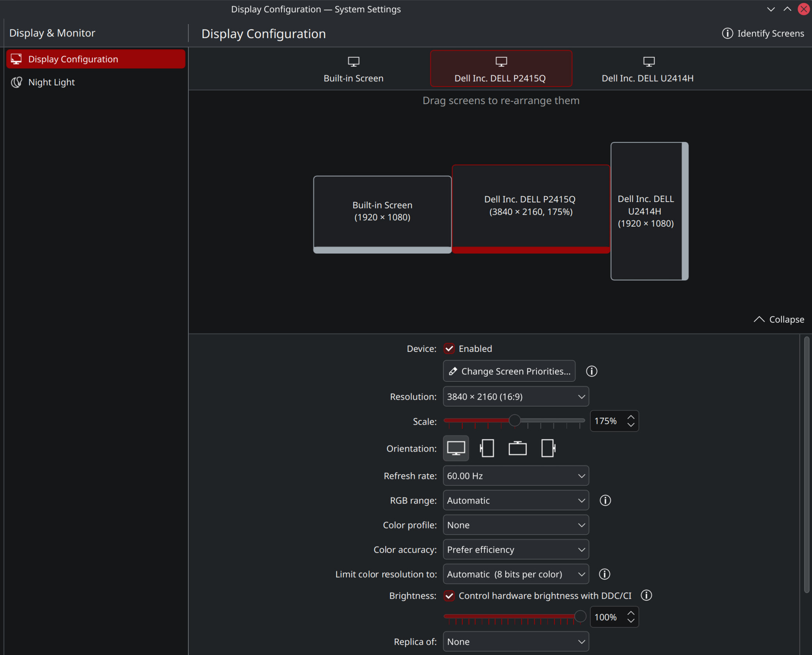The height and width of the screenshot is (655, 812).
Task: Open the Refresh rate dropdown
Action: point(516,476)
